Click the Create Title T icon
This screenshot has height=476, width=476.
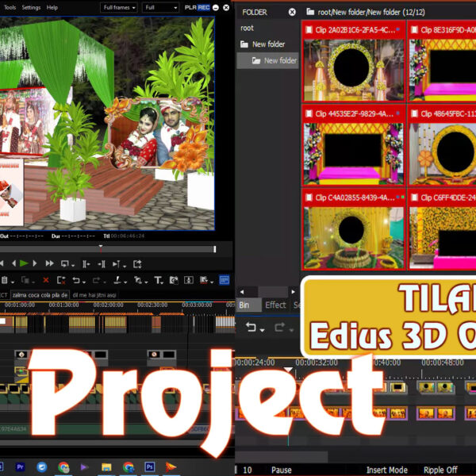tap(158, 280)
